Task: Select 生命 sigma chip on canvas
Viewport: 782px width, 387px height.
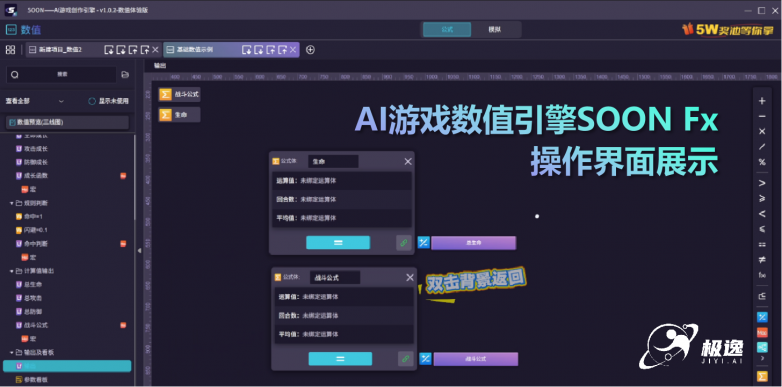Action: click(180, 115)
